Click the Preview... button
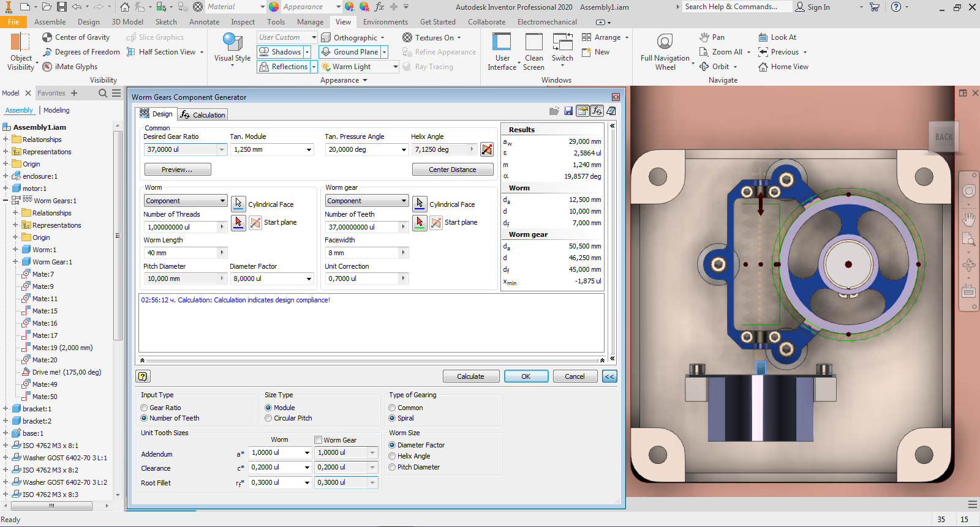Viewport: 980px width, 527px height. pyautogui.click(x=178, y=170)
